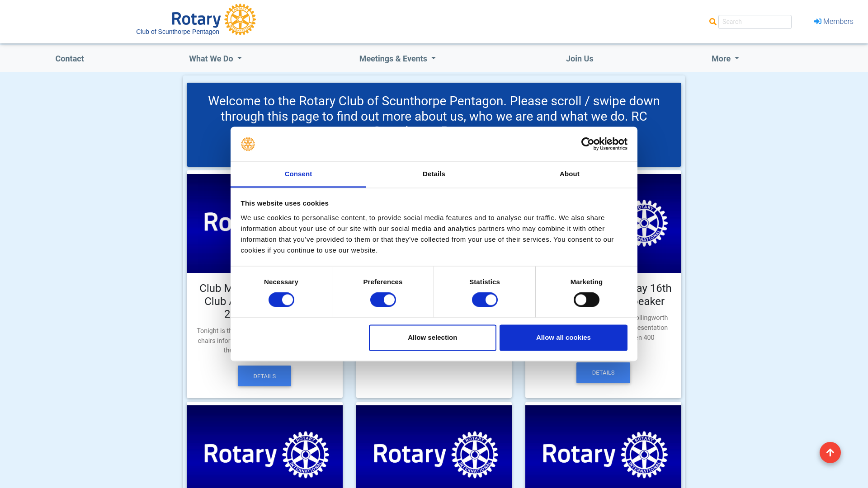Switch to the Details tab
The width and height of the screenshot is (868, 488).
point(434,174)
